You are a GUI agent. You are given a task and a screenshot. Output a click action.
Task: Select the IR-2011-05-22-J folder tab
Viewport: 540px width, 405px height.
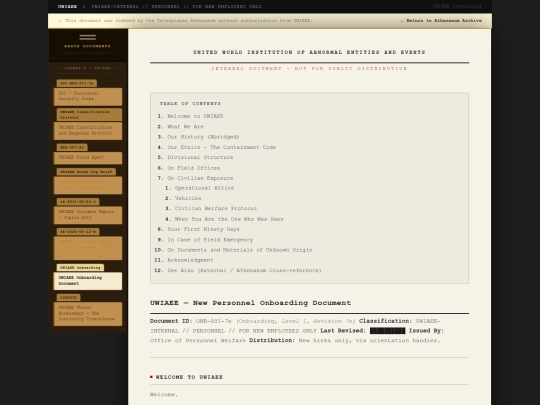[78, 201]
